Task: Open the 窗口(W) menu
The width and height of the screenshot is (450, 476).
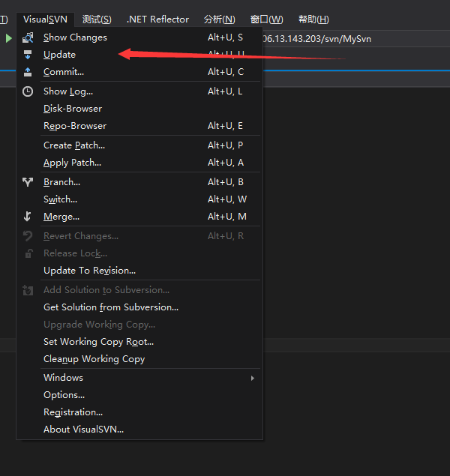Action: [x=266, y=19]
